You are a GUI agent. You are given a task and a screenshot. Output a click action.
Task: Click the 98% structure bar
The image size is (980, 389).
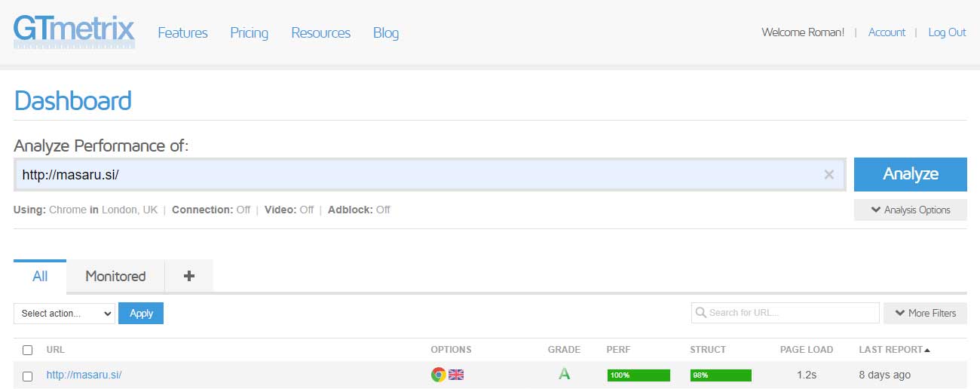coord(721,375)
